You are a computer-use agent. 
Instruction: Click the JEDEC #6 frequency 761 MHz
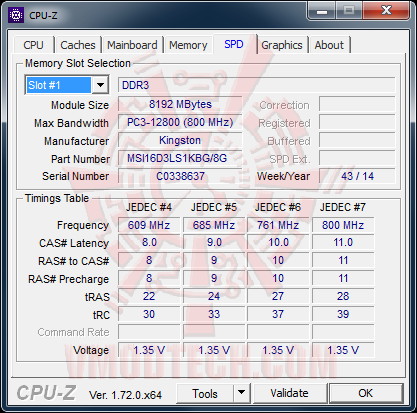pyautogui.click(x=278, y=225)
